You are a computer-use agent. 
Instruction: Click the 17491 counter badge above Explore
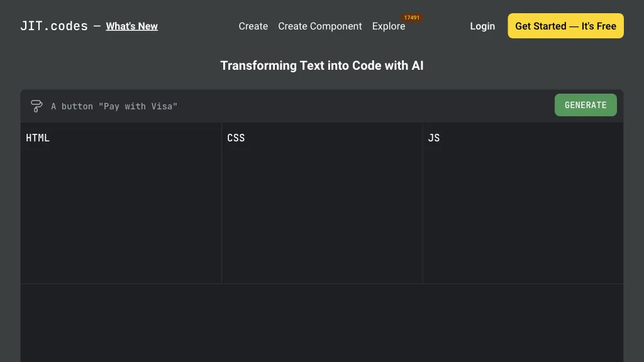tap(411, 18)
